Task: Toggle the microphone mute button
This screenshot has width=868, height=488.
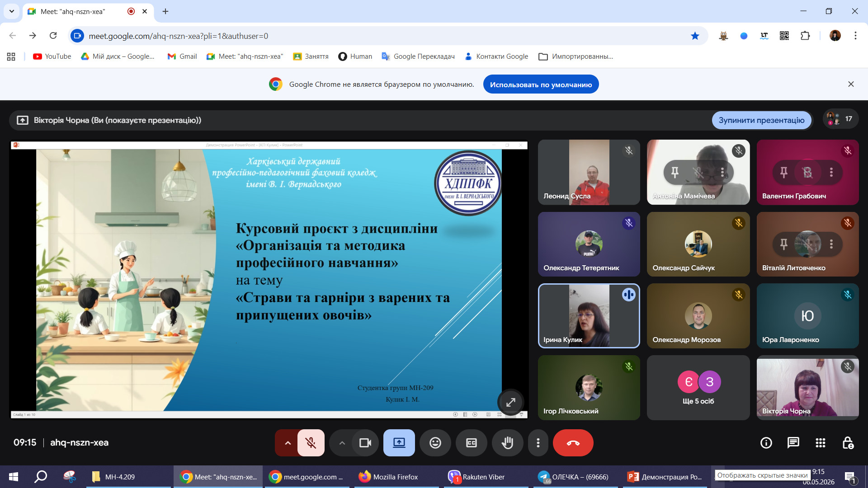Action: [311, 443]
